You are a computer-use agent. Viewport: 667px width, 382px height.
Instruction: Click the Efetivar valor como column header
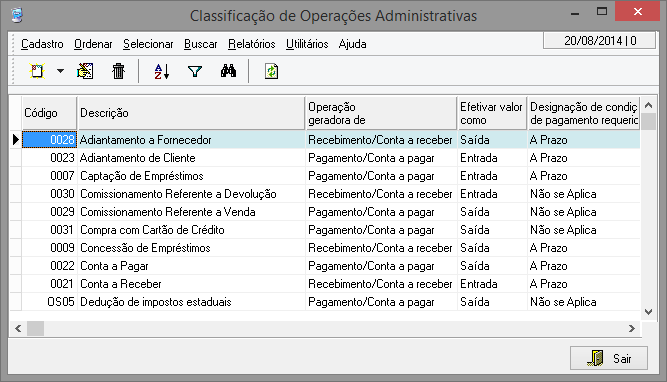click(492, 113)
